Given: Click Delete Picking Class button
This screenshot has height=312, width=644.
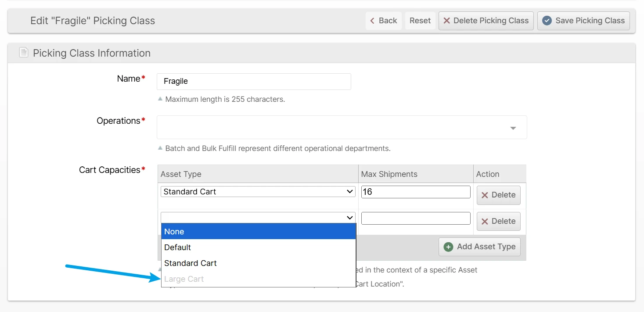Looking at the screenshot, I should pos(486,21).
